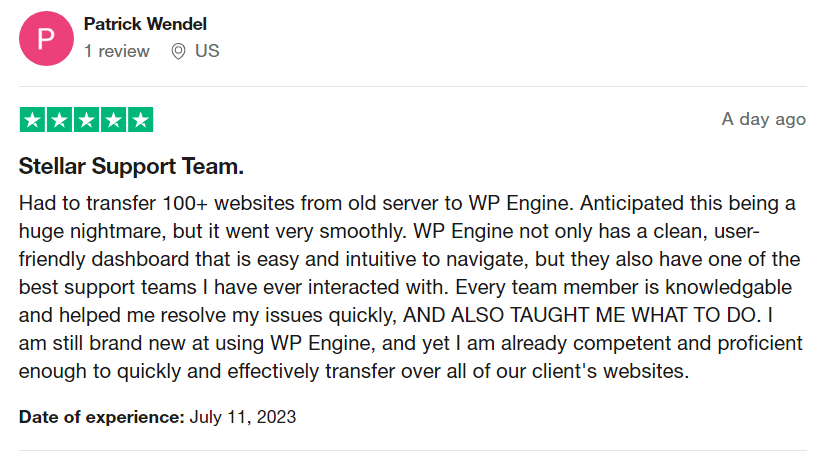Click the "A day ago" timestamp
The height and width of the screenshot is (451, 824).
coord(763,119)
